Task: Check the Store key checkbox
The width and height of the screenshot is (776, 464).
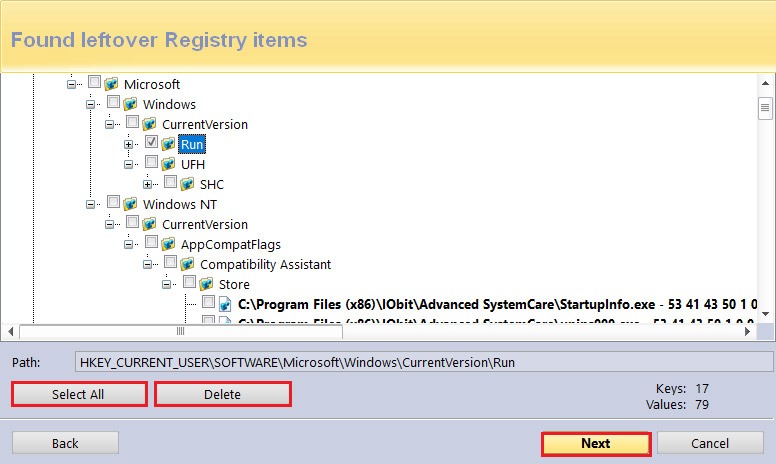Action: (x=190, y=282)
